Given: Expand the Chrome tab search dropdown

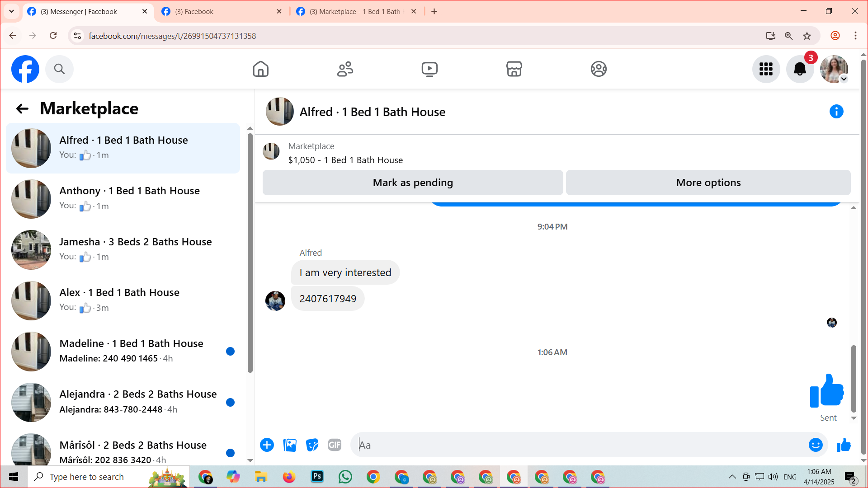Looking at the screenshot, I should tap(11, 11).
